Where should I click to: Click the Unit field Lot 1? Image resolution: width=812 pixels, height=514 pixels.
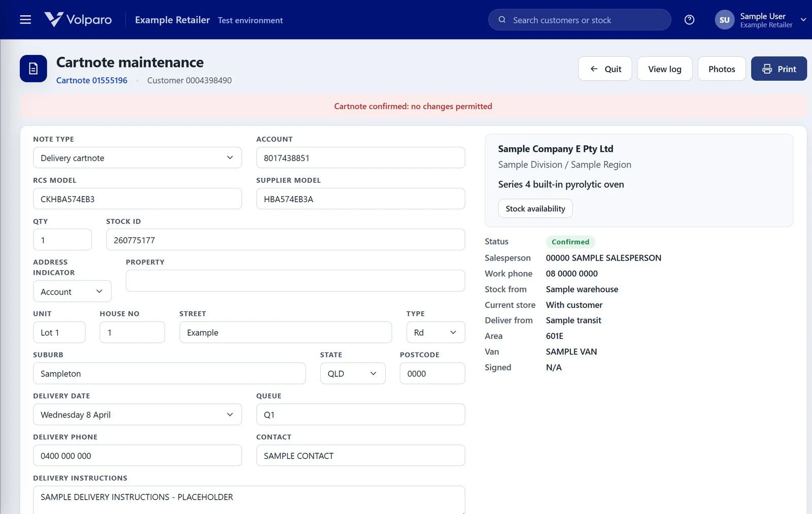(x=59, y=332)
